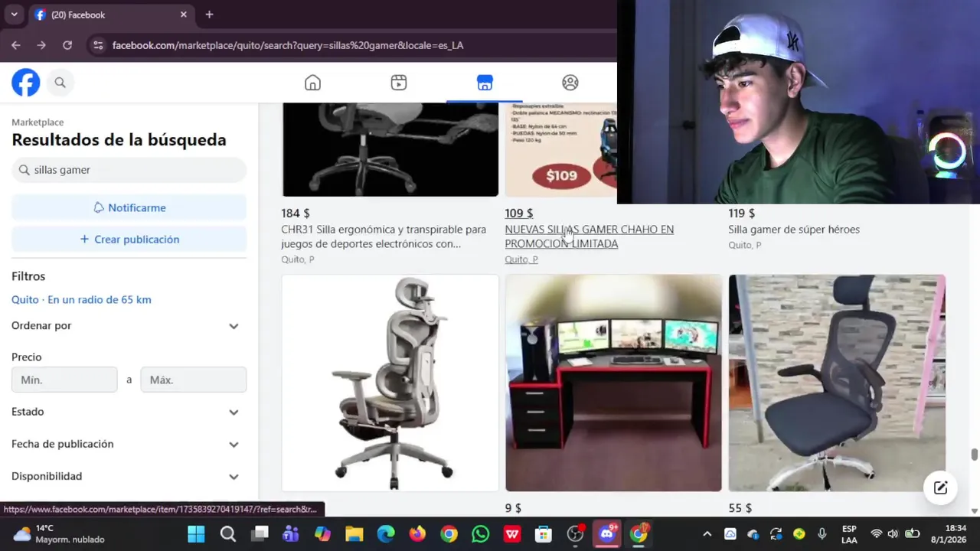Viewport: 980px width, 551px height.
Task: Close the (20) Facebook tab
Action: click(184, 15)
